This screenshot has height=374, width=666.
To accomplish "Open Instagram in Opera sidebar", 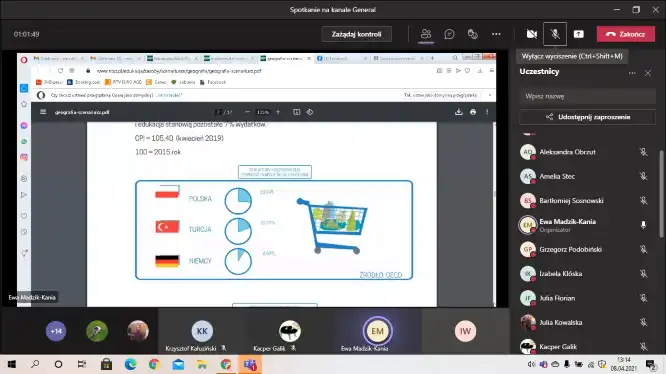I will coord(24,157).
